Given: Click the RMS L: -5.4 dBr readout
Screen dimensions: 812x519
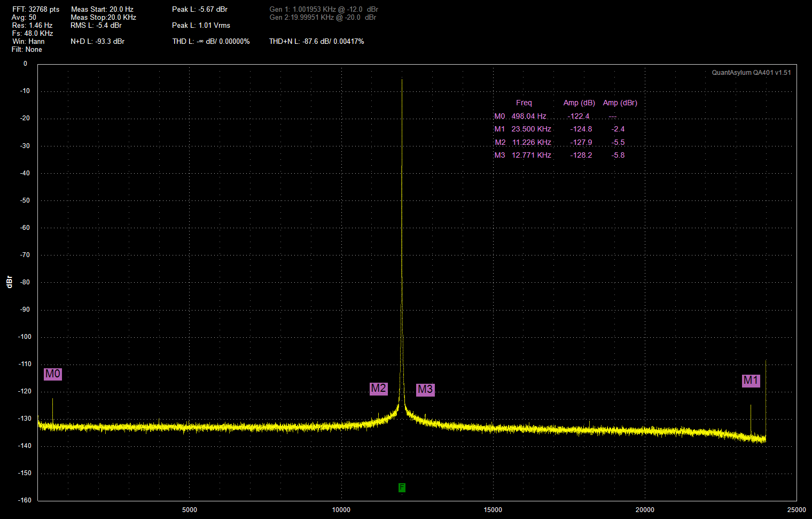Looking at the screenshot, I should (96, 25).
